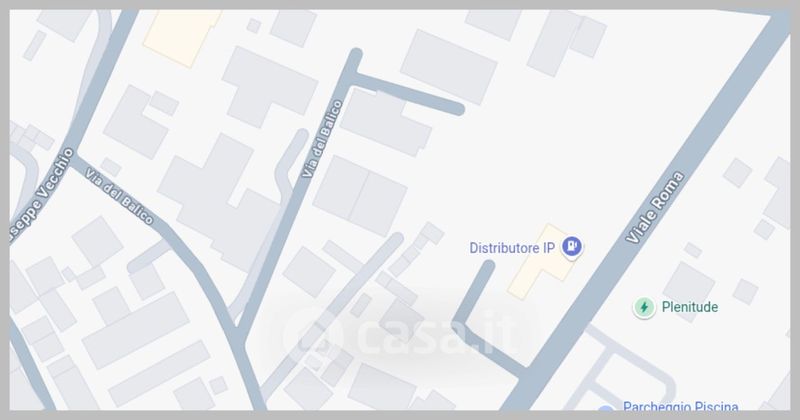Viewport: 800px width, 420px height.
Task: Click the yellow building at the top left
Action: [182, 37]
